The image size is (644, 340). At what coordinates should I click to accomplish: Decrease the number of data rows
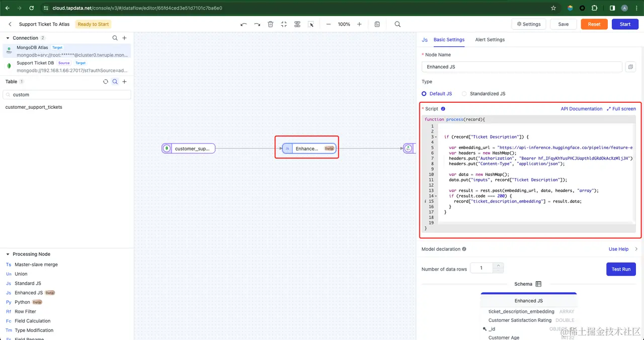point(498,270)
